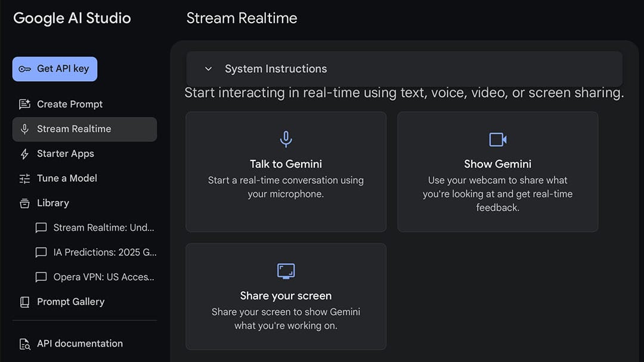Click the lightning bolt icon for Starter Apps
This screenshot has width=644, height=362.
point(24,154)
